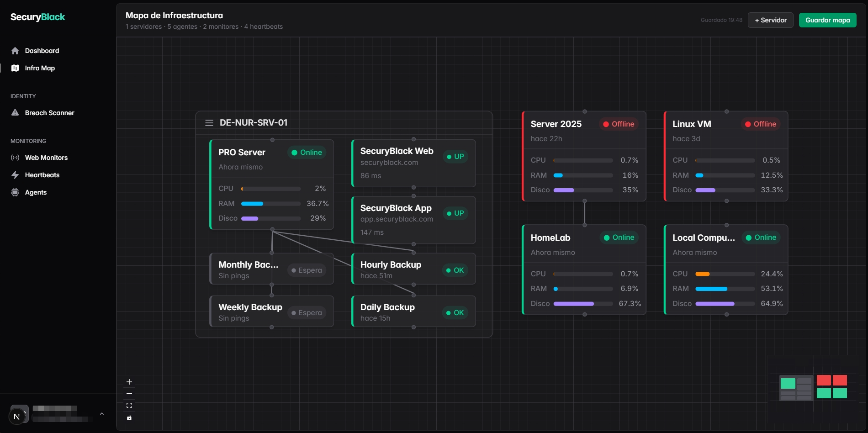
Task: Click the Web Monitors signal icon
Action: 15,158
